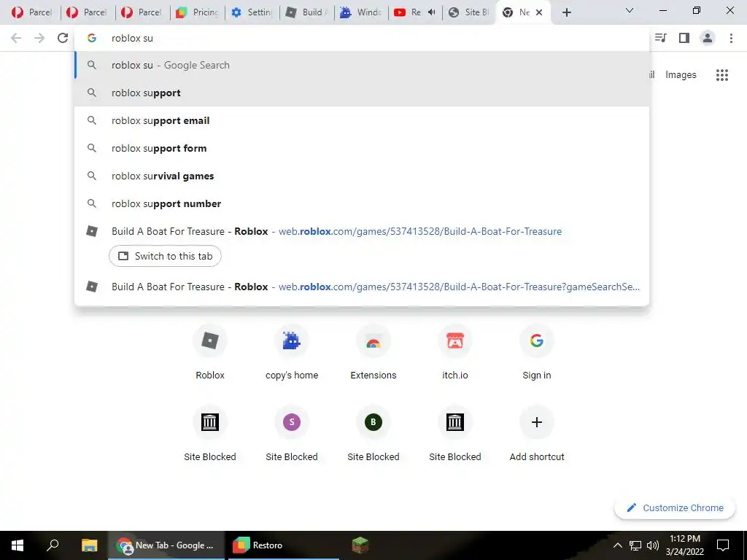Open the notification center icon
The height and width of the screenshot is (560, 747).
point(723,545)
